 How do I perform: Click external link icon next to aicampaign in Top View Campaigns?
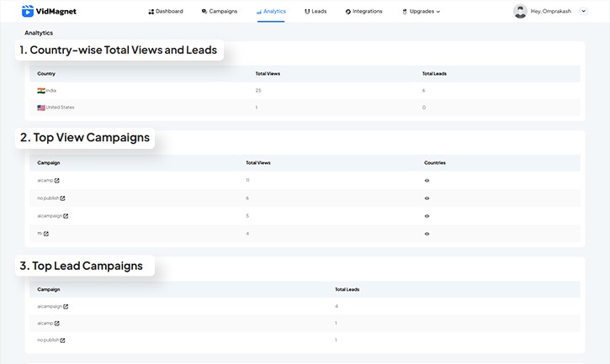pos(64,216)
